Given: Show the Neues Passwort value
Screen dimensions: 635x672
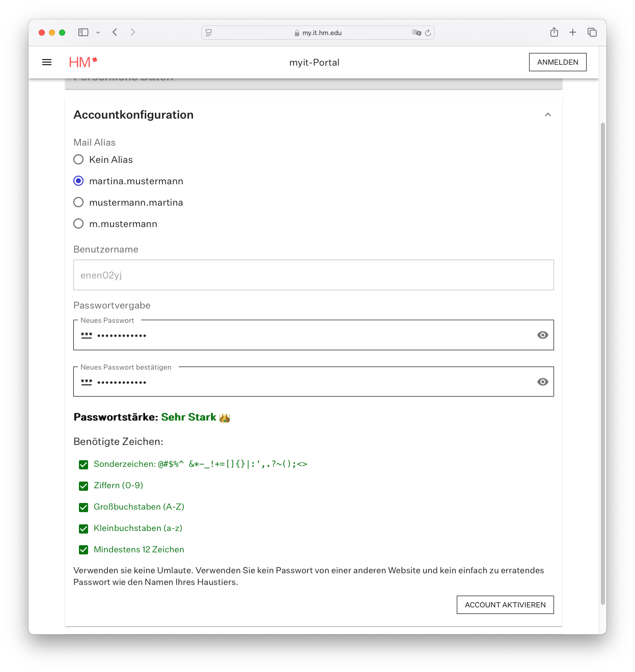Looking at the screenshot, I should pyautogui.click(x=543, y=335).
